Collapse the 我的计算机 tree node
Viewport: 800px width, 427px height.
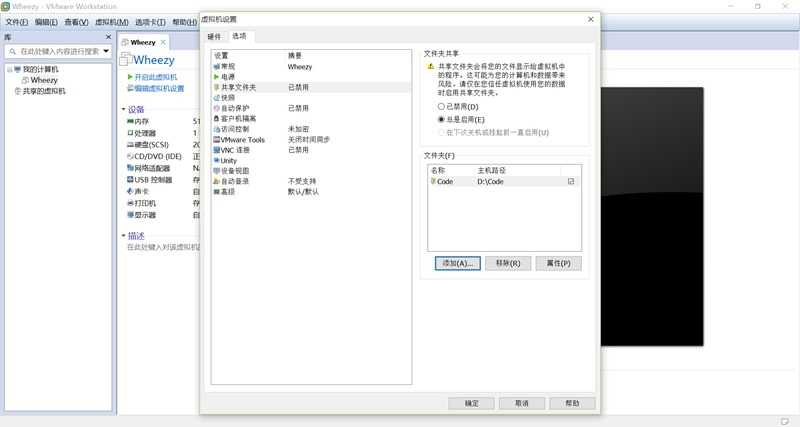coord(9,69)
